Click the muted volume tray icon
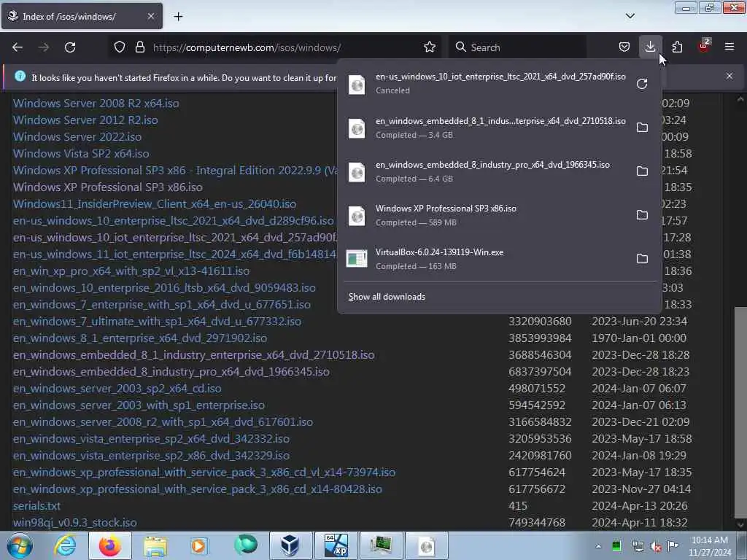 coord(655,547)
